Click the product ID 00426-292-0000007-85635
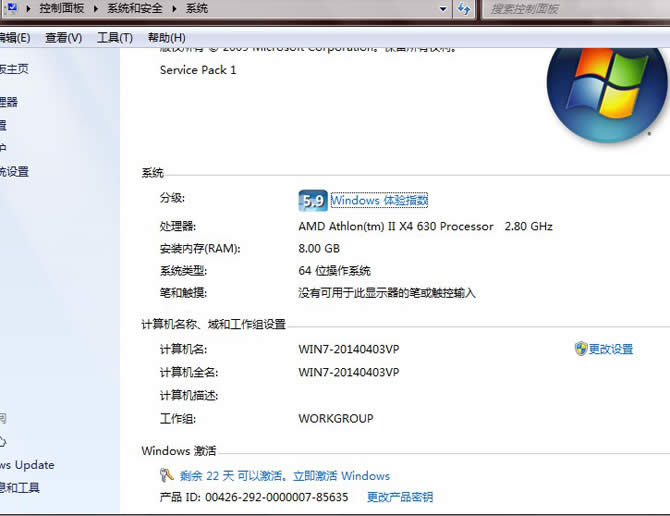 click(x=276, y=497)
